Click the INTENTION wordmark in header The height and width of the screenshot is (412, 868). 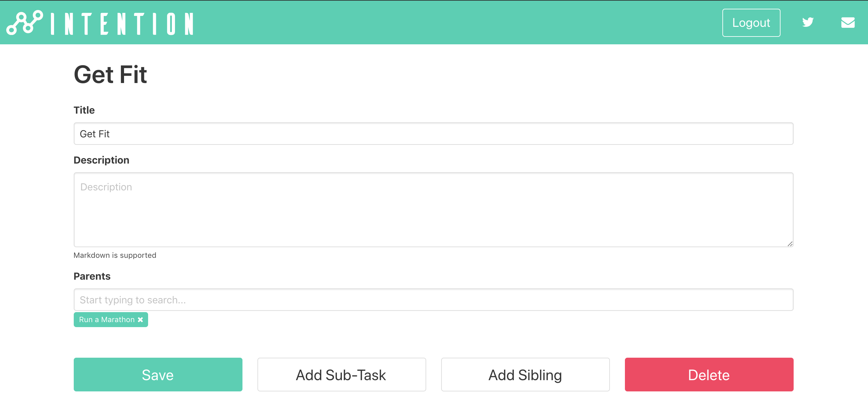pyautogui.click(x=122, y=23)
